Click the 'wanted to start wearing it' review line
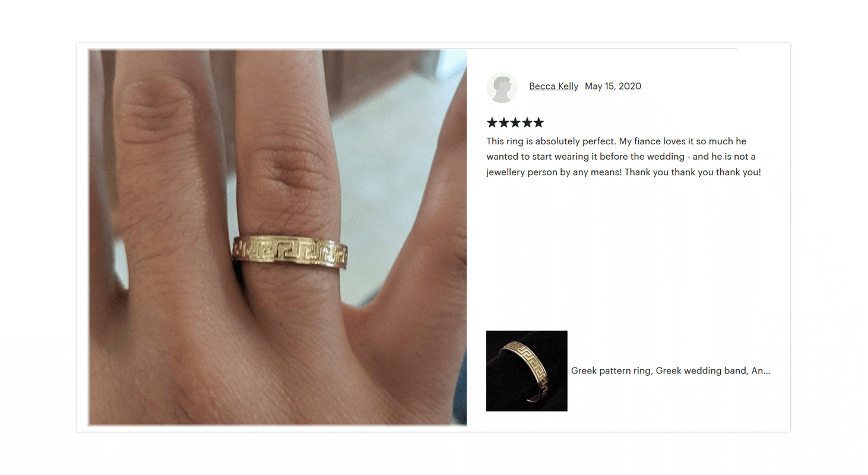The image size is (868, 475). (540, 157)
